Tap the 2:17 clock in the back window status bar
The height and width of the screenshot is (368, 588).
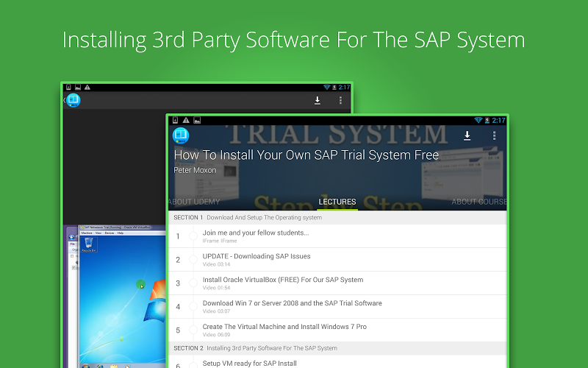tap(344, 88)
